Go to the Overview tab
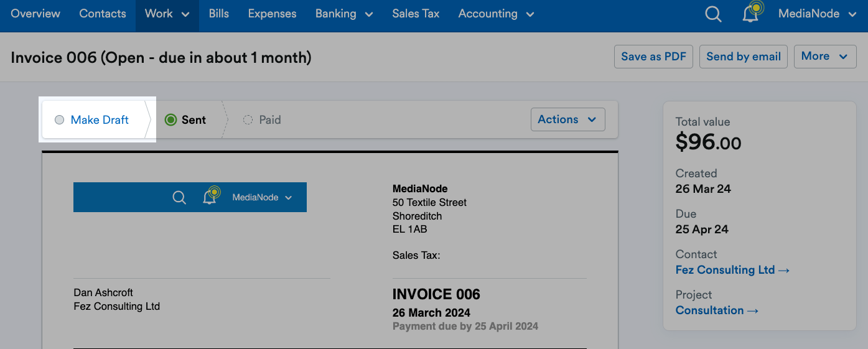868x349 pixels. (x=35, y=14)
